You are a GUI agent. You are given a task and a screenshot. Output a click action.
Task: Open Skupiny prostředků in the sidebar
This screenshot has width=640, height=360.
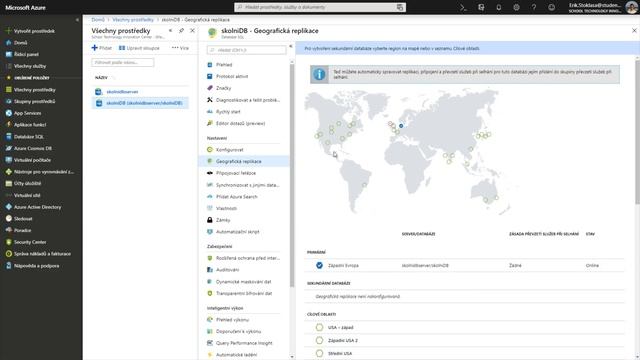(x=34, y=101)
